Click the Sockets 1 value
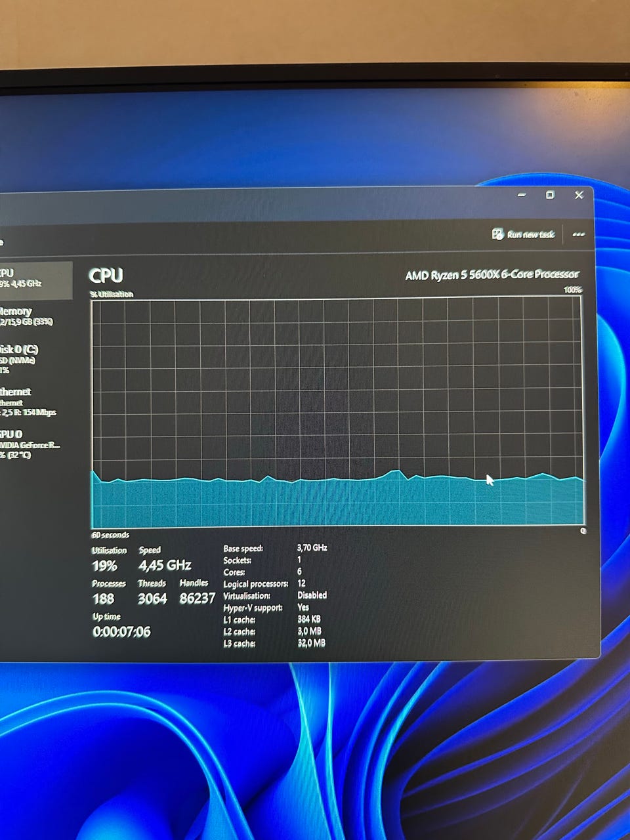This screenshot has height=840, width=630. 299,560
